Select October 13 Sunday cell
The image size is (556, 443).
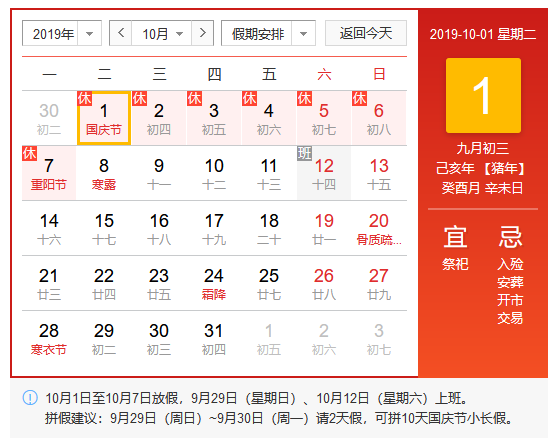379,173
